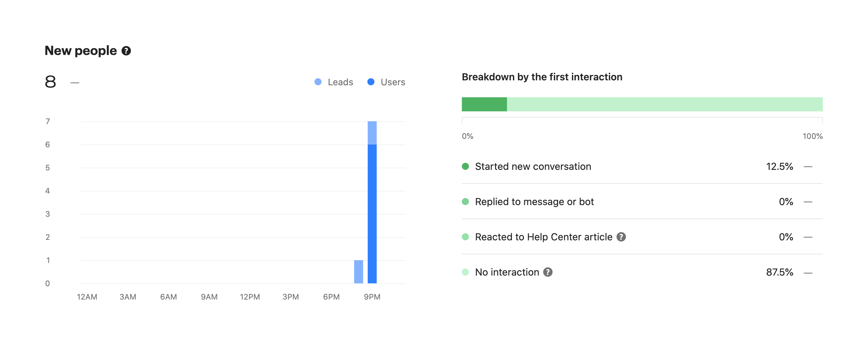Click the green dot beside Started new conversation
This screenshot has height=345, width=868.
pyautogui.click(x=465, y=166)
